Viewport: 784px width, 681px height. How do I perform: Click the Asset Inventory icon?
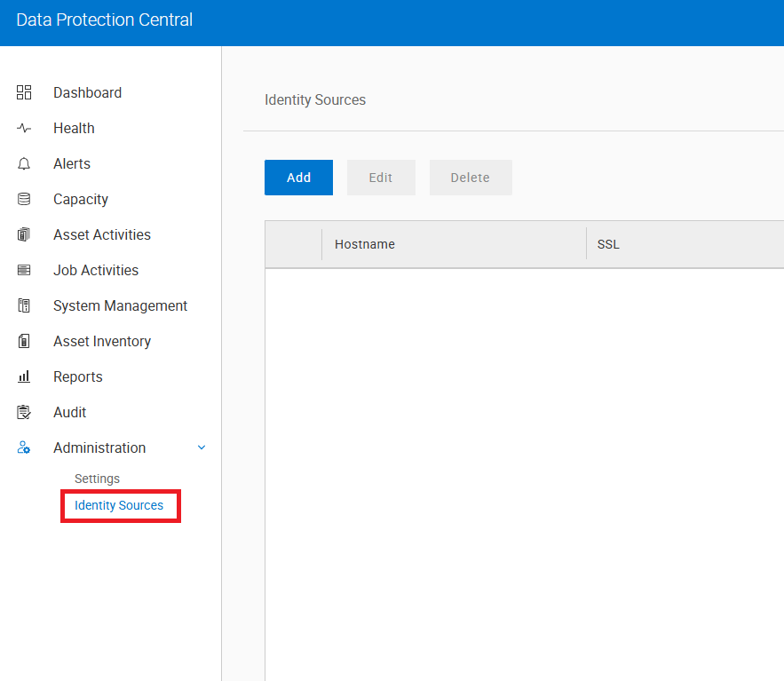(x=24, y=340)
